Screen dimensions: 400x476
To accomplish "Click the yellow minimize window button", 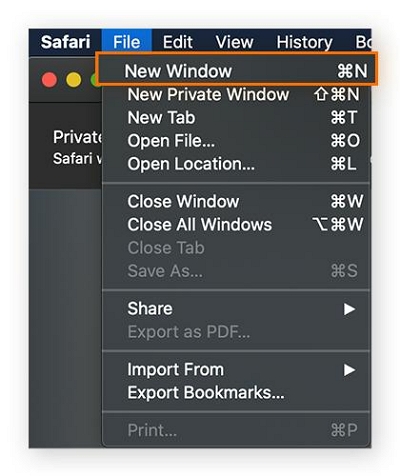I will coord(74,80).
